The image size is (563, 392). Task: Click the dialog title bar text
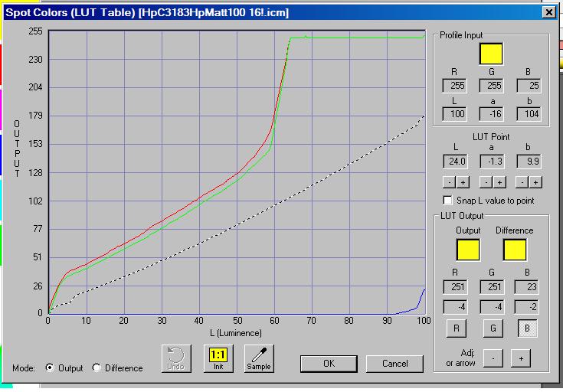click(x=147, y=12)
